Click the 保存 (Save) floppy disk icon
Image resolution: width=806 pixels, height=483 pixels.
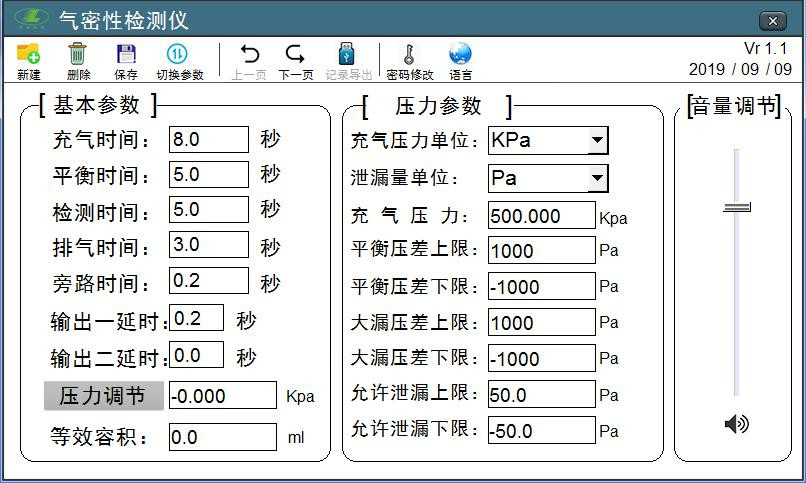click(126, 55)
